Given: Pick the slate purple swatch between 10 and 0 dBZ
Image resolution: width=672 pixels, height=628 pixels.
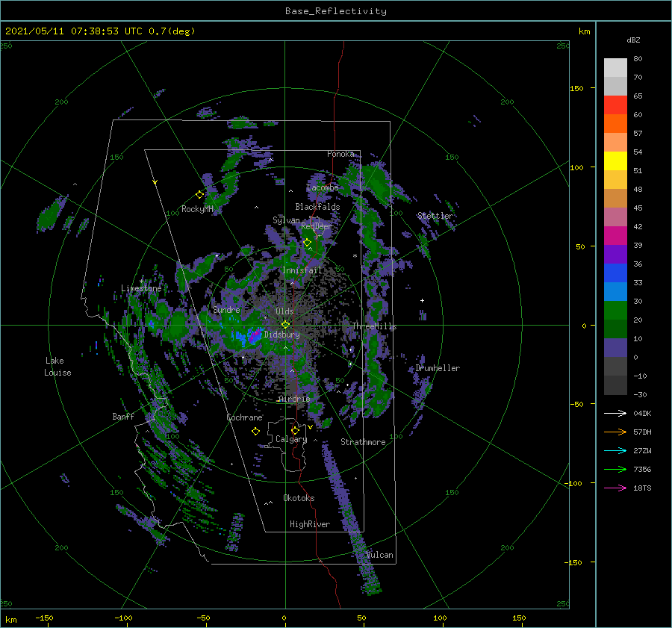Looking at the screenshot, I should point(615,348).
